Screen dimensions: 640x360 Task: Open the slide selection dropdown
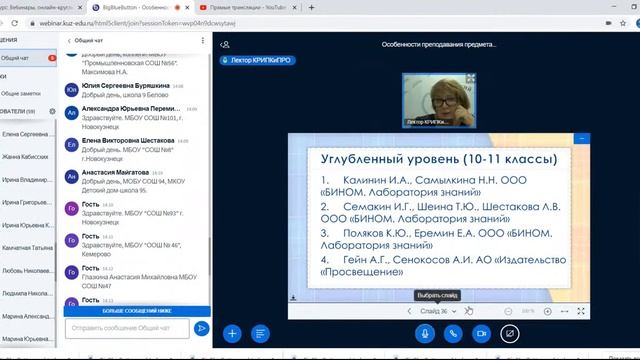click(x=438, y=311)
